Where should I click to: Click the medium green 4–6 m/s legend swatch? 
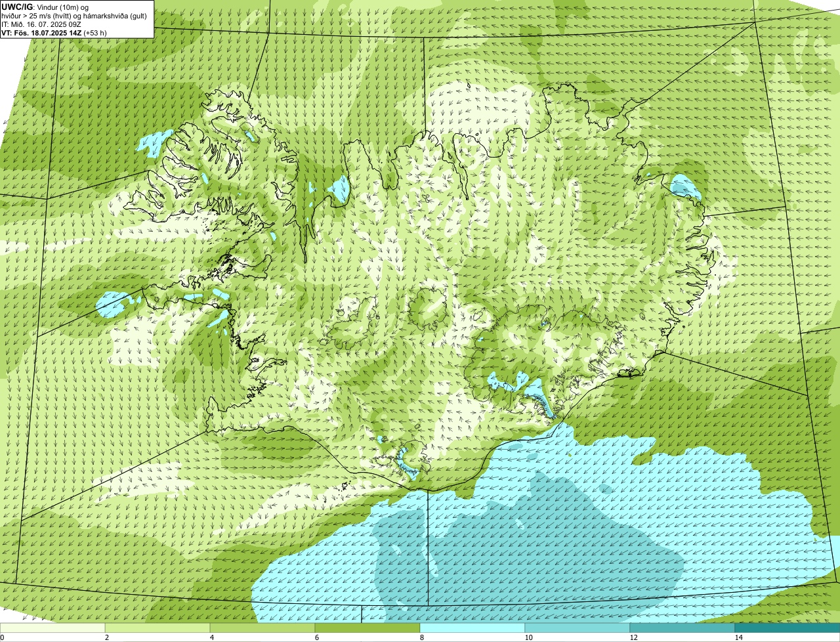[x=262, y=628]
